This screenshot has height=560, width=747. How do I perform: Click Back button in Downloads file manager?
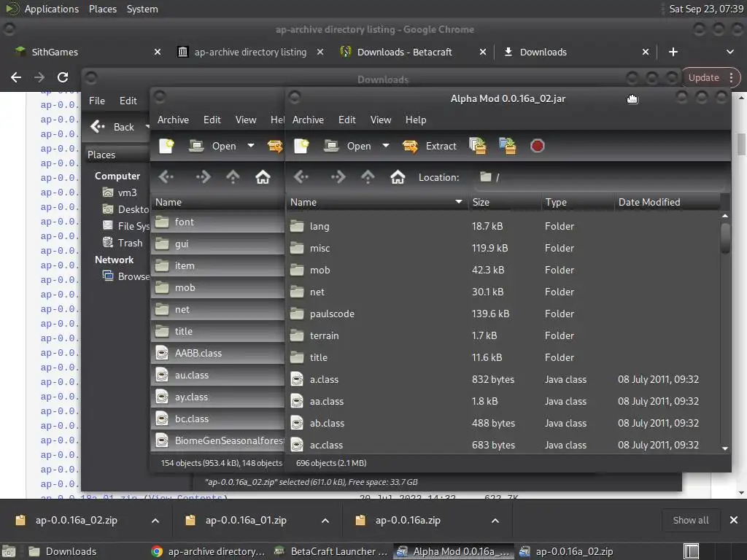[x=113, y=127]
